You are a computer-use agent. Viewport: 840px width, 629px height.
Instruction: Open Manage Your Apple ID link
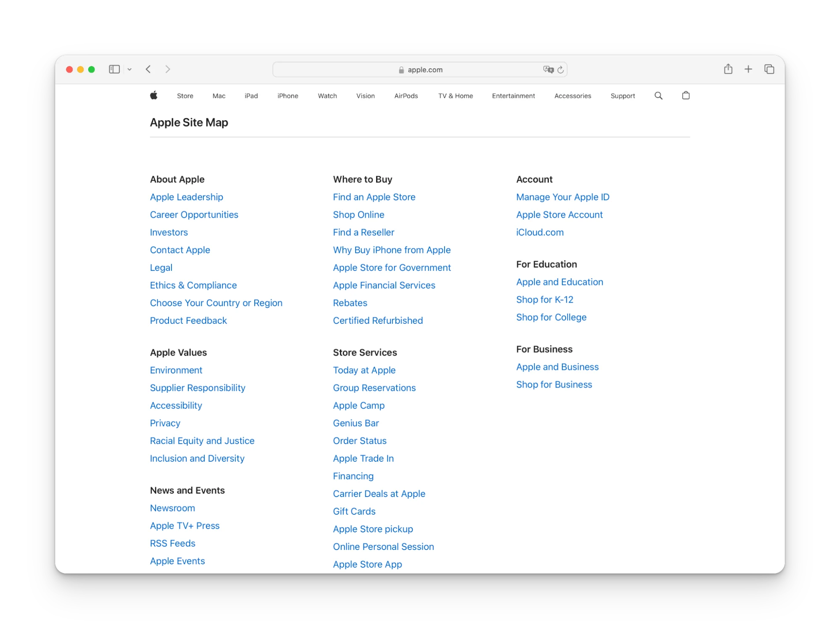pos(563,197)
